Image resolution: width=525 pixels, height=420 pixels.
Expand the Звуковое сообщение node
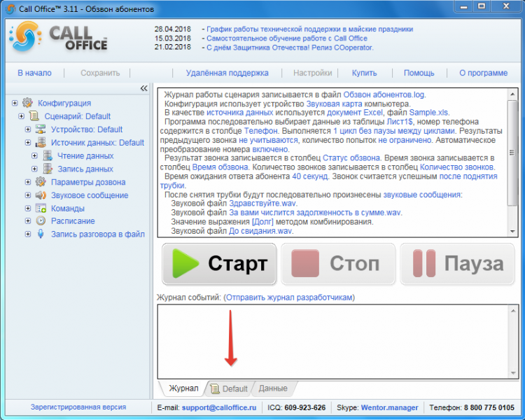pos(28,195)
